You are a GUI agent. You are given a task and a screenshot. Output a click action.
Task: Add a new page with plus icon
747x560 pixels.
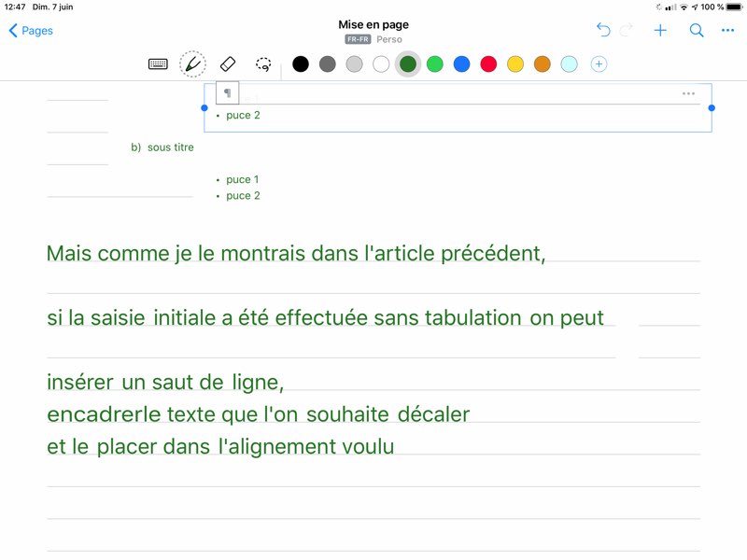coord(660,31)
